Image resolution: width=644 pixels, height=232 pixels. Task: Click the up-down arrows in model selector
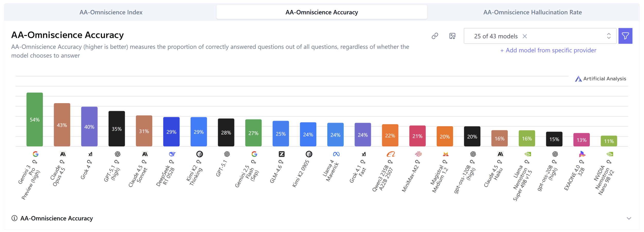[x=609, y=36]
